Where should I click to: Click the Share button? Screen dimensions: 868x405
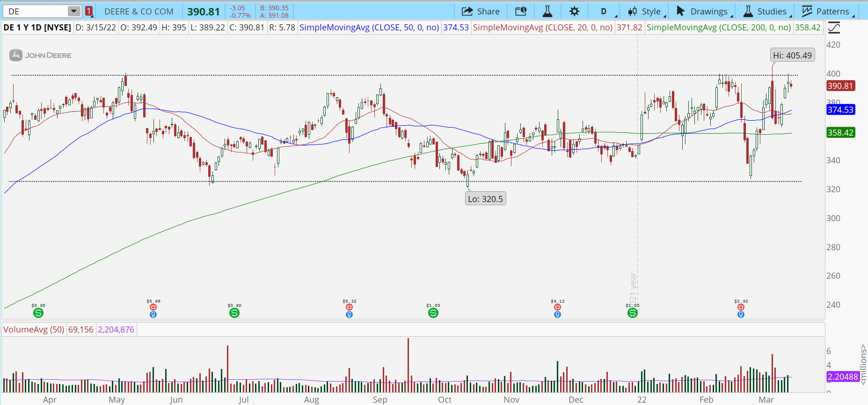point(481,11)
